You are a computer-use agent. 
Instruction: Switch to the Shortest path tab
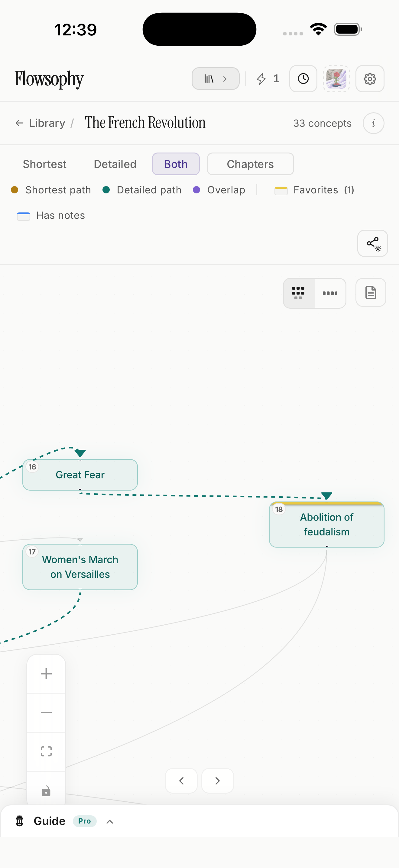point(45,164)
